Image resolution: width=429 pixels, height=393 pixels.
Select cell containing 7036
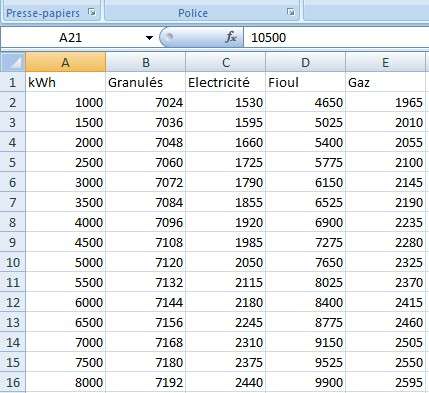(x=145, y=122)
